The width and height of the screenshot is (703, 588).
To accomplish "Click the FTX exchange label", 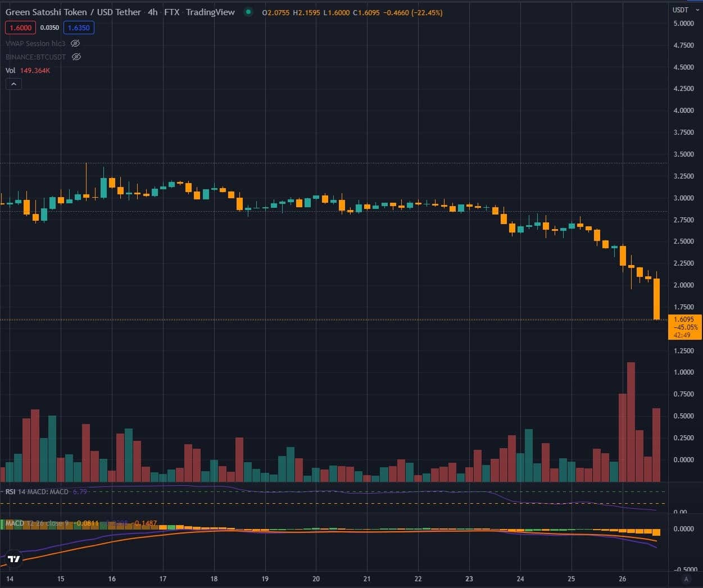I will (x=171, y=12).
